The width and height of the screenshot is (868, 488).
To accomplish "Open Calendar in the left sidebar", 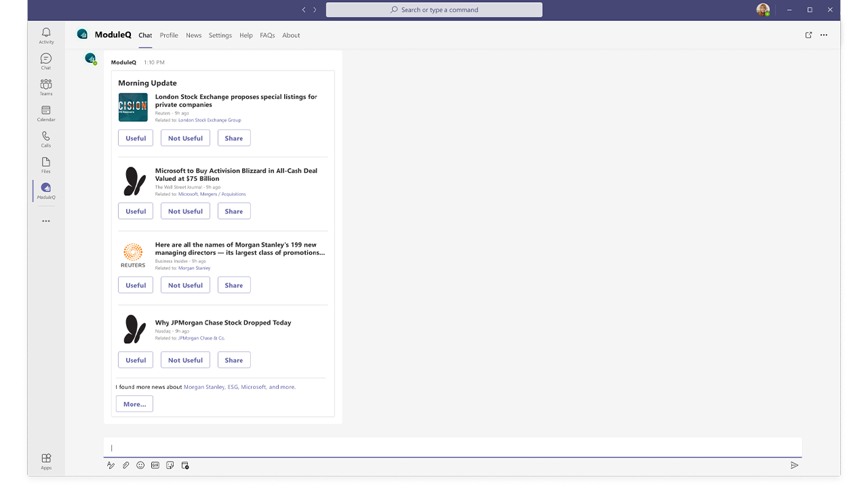I will [x=46, y=113].
